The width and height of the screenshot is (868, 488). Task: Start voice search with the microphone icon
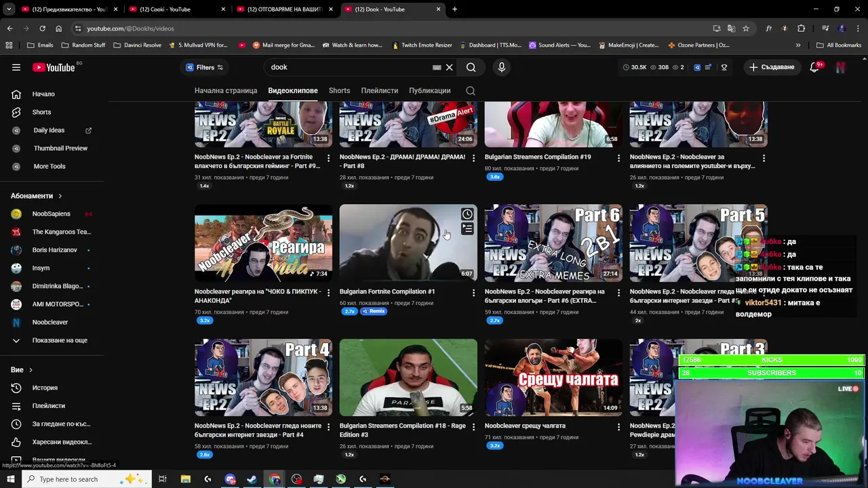point(502,67)
